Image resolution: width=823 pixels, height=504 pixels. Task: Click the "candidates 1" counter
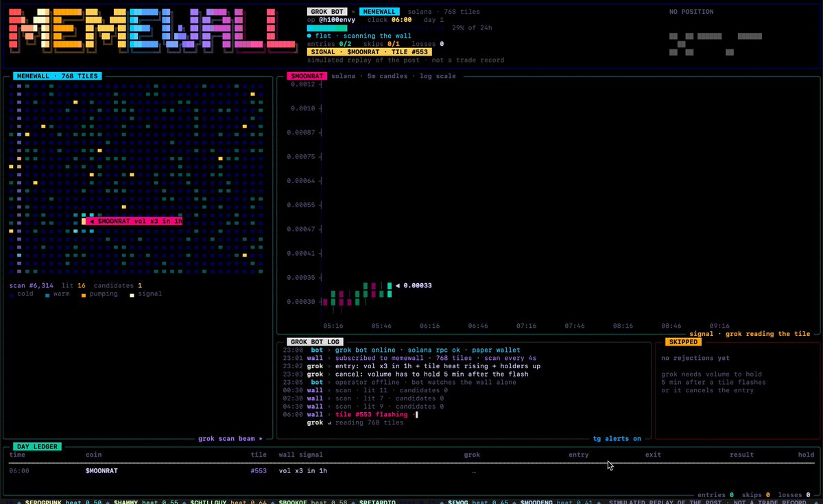[118, 285]
